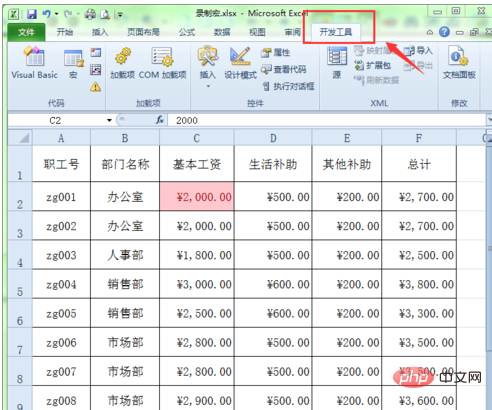Screen dimensions: 492x410
Task: Select cell ¥3,300.00 in zg005 row
Action: tap(419, 313)
